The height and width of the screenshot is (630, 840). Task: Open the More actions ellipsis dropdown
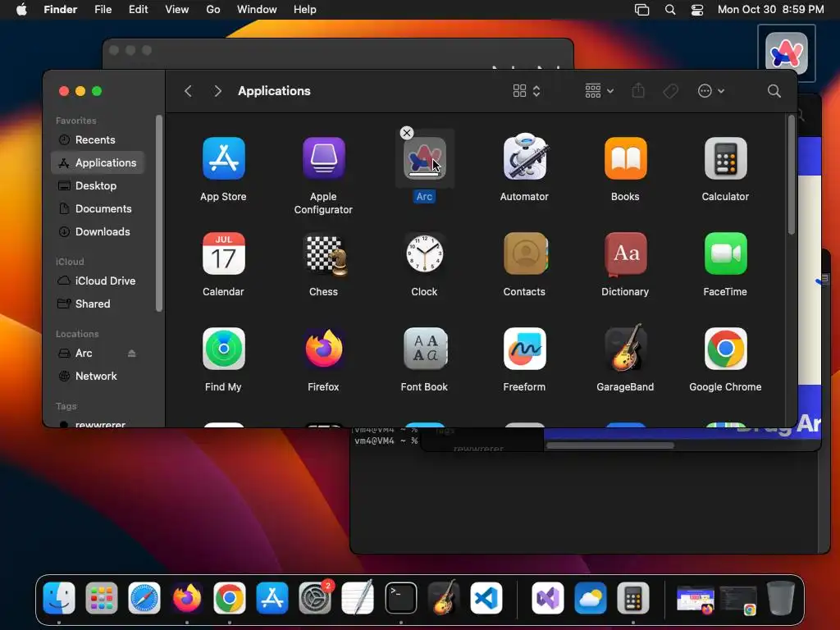(x=711, y=91)
